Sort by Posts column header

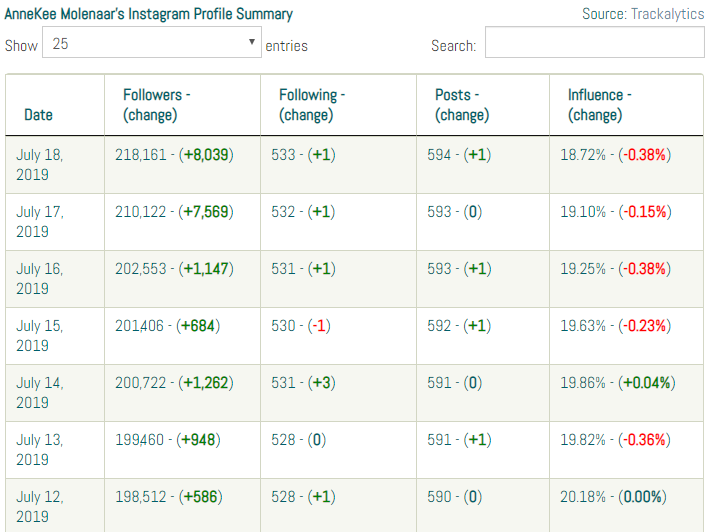[x=461, y=104]
